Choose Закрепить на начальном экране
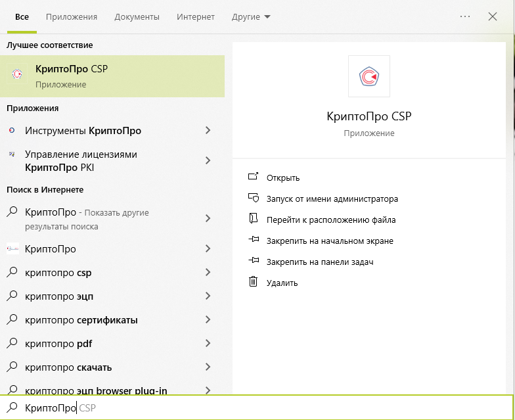 pyautogui.click(x=330, y=241)
